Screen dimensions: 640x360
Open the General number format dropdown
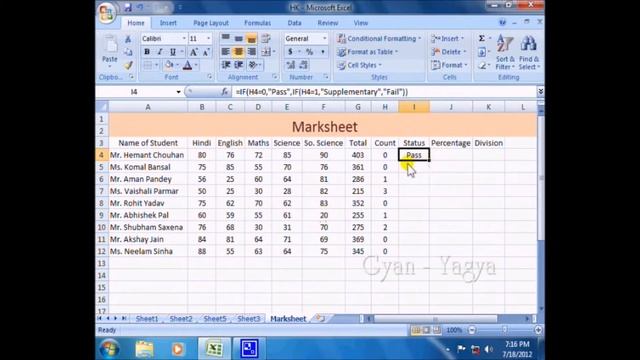pyautogui.click(x=324, y=38)
